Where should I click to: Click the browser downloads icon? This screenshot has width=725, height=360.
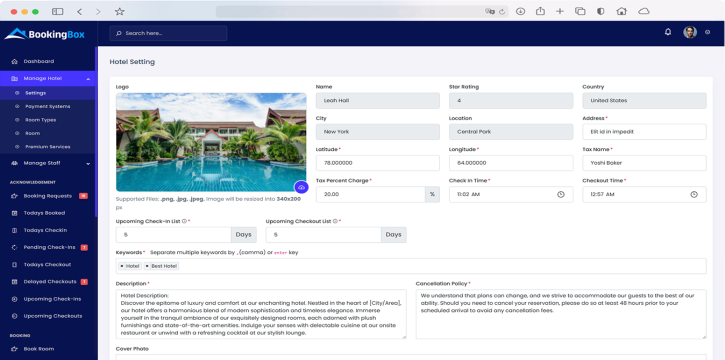tap(520, 12)
